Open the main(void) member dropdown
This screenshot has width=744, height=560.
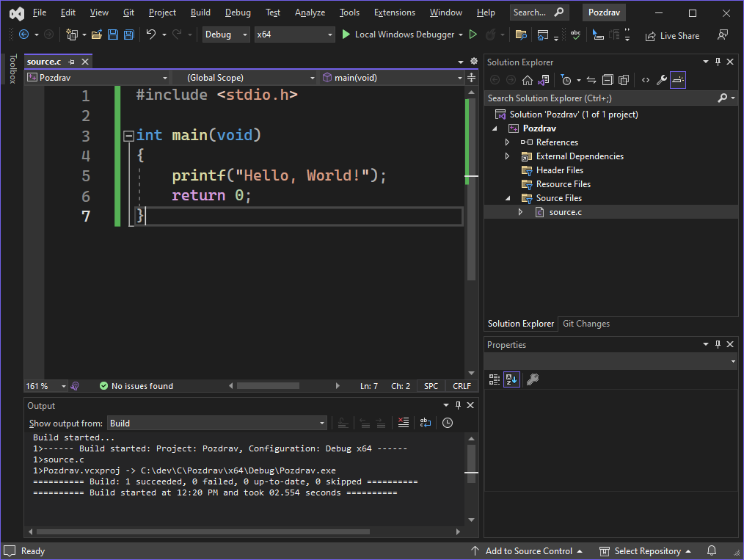(392, 77)
